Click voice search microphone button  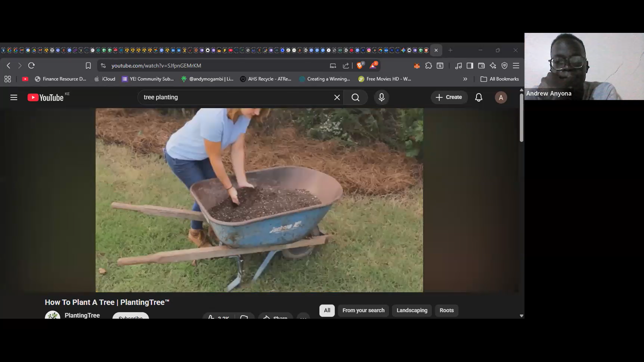[x=381, y=97]
